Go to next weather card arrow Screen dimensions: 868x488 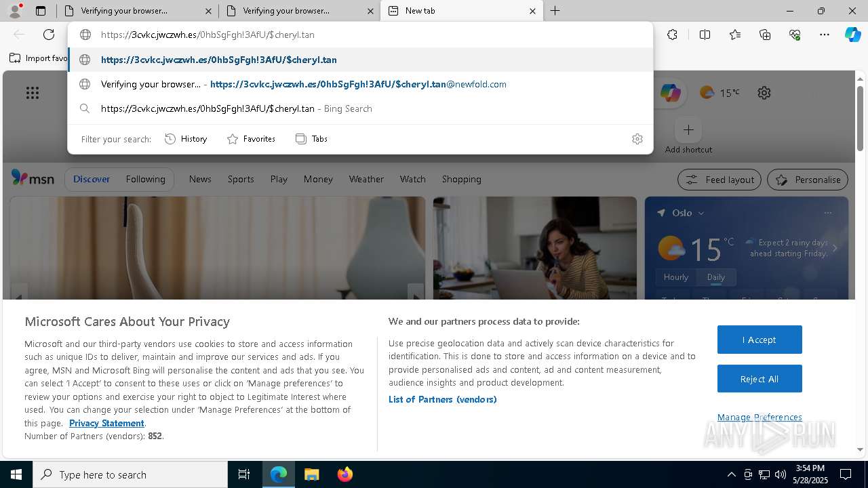pyautogui.click(x=835, y=248)
